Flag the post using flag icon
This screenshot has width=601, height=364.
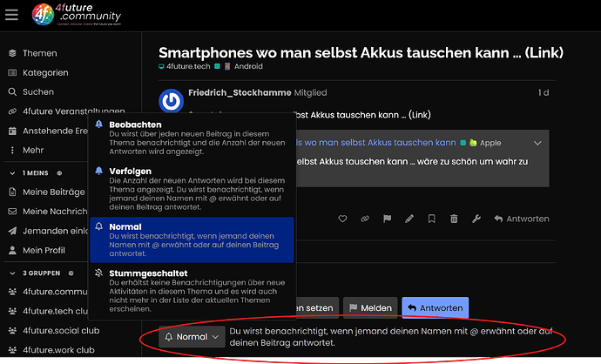[x=387, y=219]
